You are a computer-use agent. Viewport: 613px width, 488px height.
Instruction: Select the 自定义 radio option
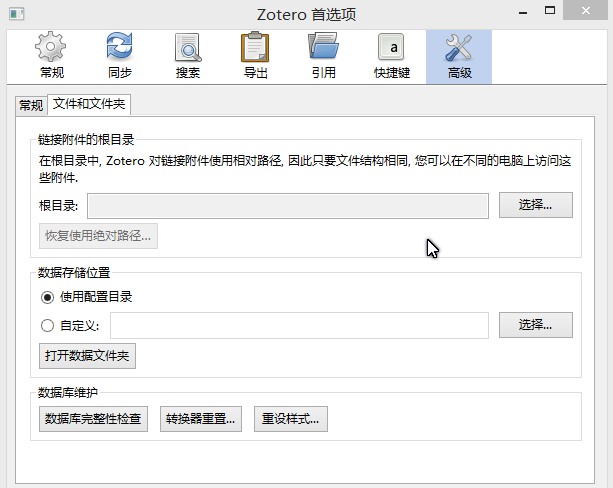tap(70, 325)
